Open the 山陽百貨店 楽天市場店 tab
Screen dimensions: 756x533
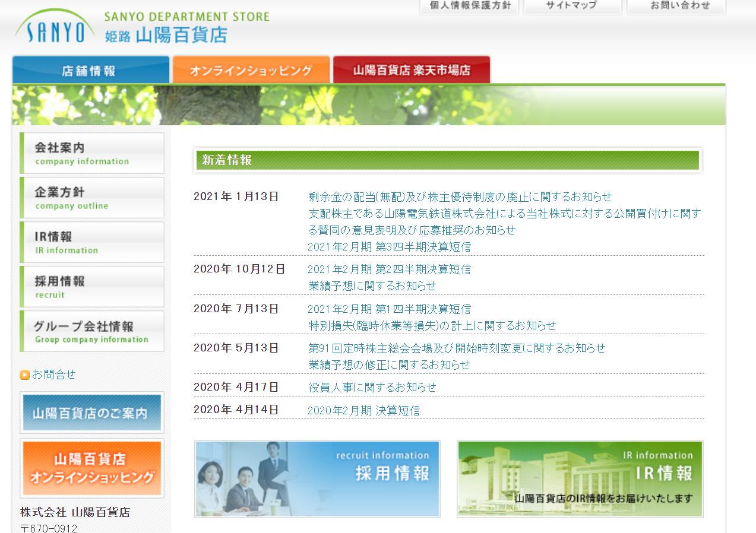point(412,70)
